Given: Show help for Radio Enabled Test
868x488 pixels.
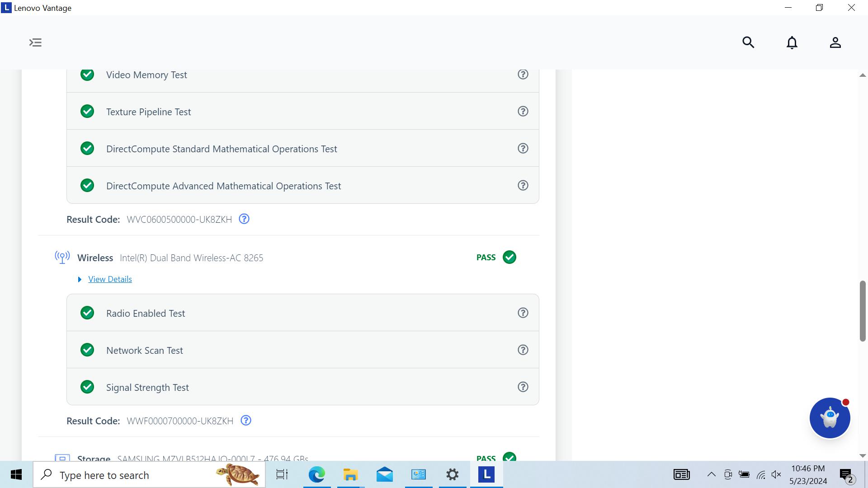Looking at the screenshot, I should [x=523, y=313].
